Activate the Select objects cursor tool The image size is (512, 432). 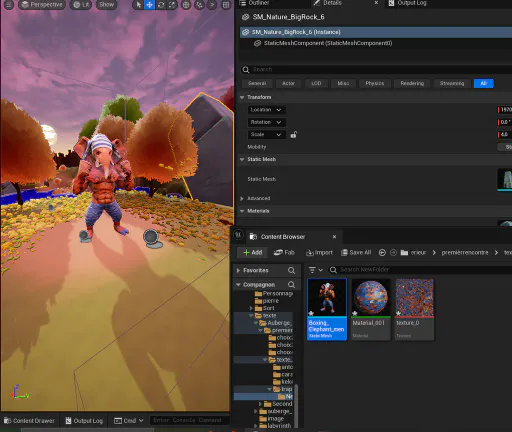[x=138, y=5]
